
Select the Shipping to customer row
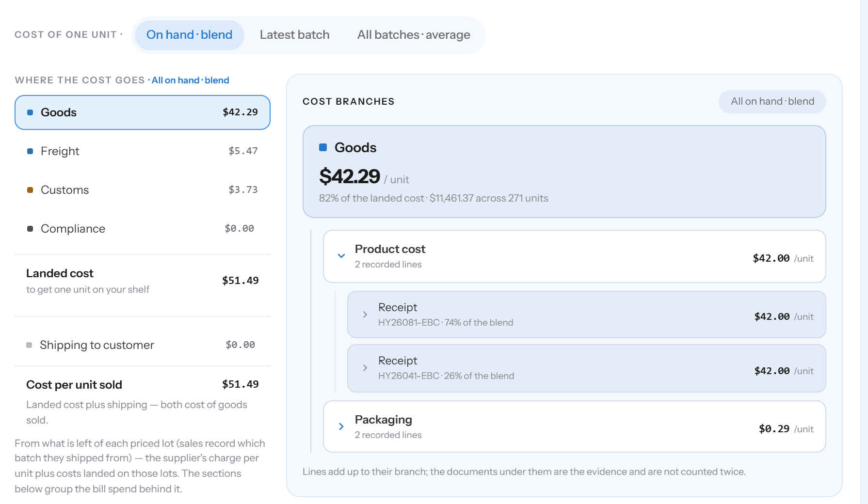click(x=143, y=345)
